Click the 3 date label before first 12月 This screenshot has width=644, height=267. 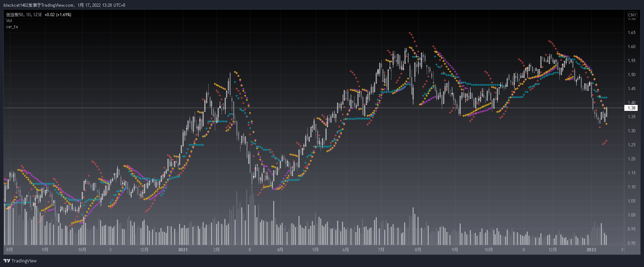pos(110,250)
